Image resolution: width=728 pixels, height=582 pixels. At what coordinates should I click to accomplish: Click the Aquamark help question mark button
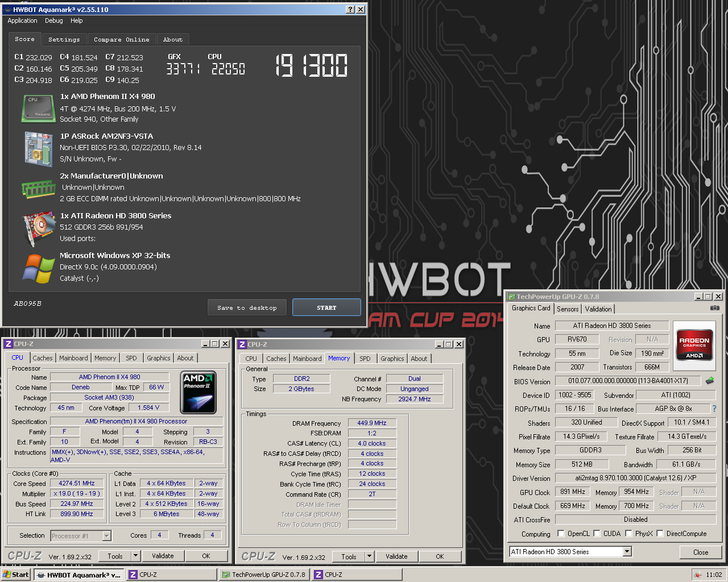350,10
